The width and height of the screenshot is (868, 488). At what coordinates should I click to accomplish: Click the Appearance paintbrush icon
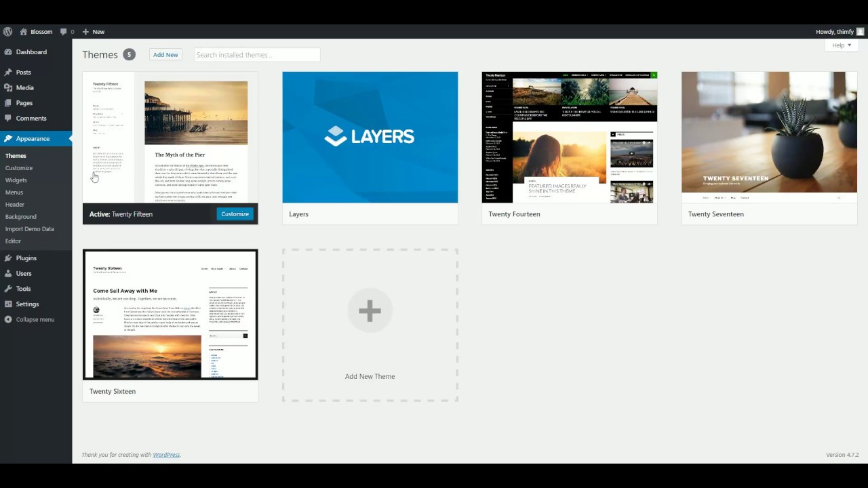8,139
